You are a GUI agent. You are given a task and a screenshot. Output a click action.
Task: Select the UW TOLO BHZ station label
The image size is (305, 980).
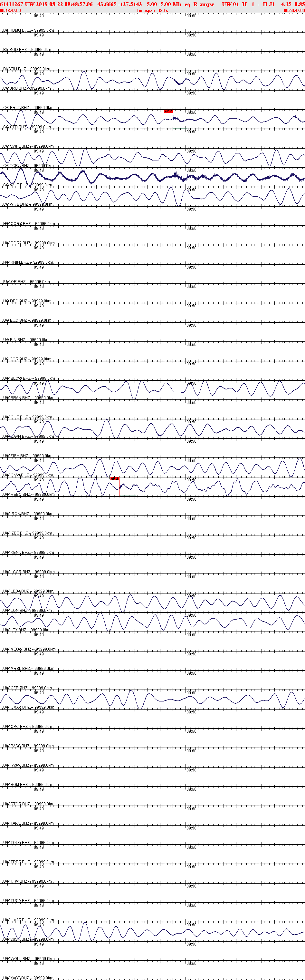click(29, 843)
